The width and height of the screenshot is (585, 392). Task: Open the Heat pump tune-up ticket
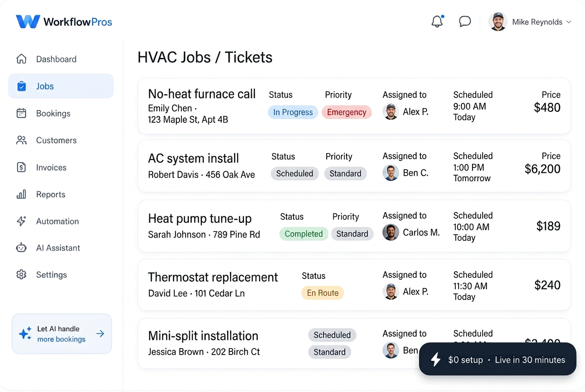pyautogui.click(x=354, y=226)
